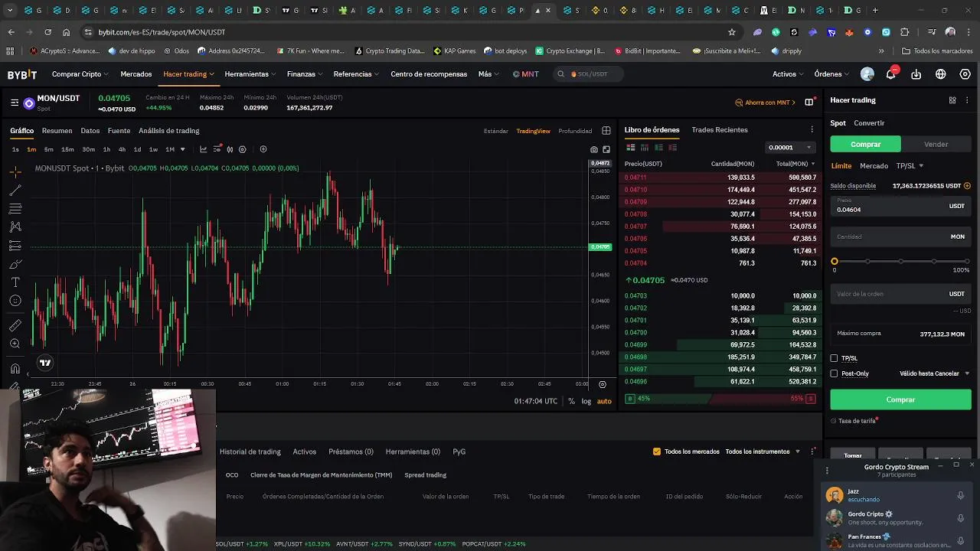The image size is (980, 551).
Task: Select the Comprar side toggle
Action: click(866, 144)
